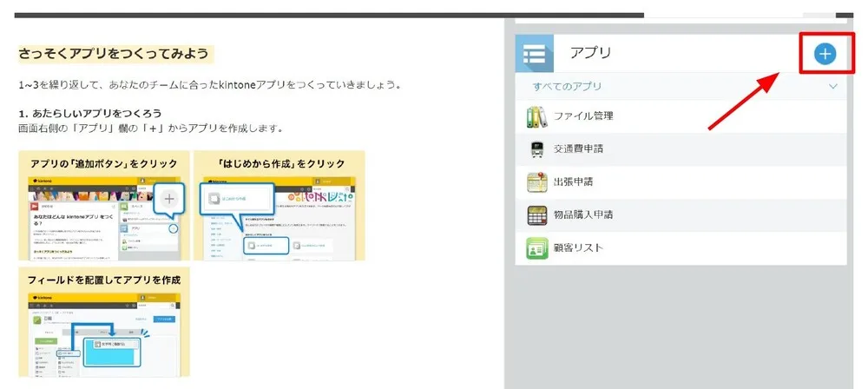Select the 物品購入申請 app name
This screenshot has width=868, height=389.
(x=583, y=215)
